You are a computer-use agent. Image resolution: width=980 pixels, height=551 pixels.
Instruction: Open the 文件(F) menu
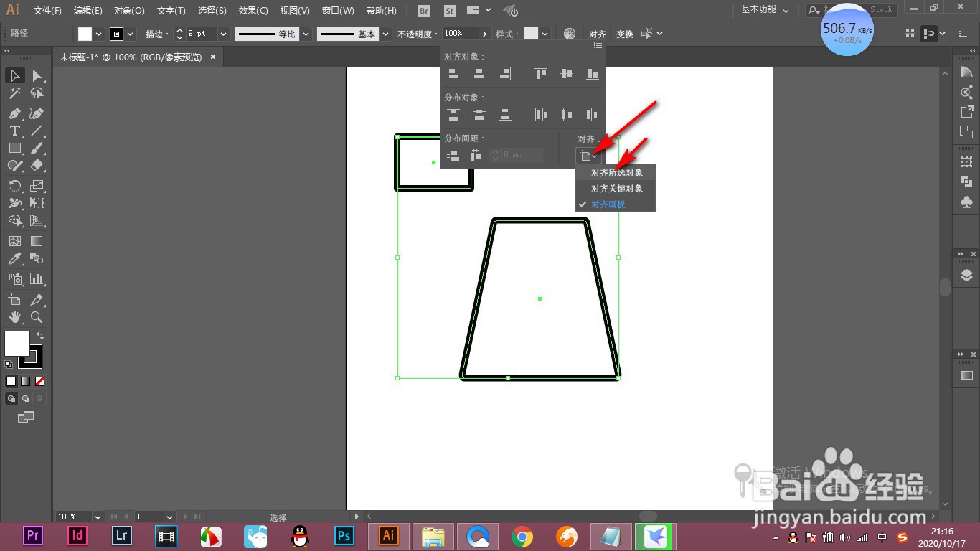tap(47, 11)
